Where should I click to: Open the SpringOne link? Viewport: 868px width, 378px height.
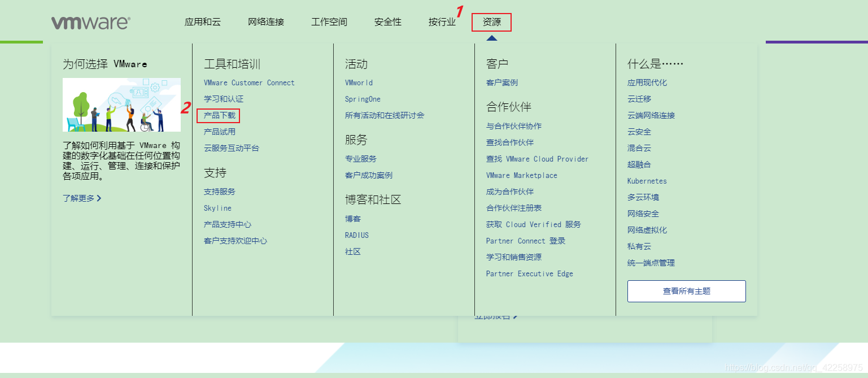click(363, 99)
